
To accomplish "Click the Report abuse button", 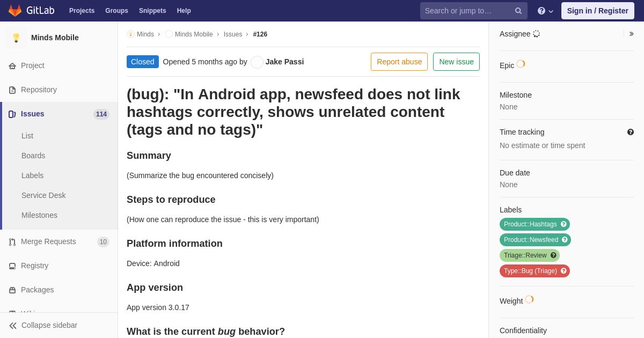I will 399,62.
